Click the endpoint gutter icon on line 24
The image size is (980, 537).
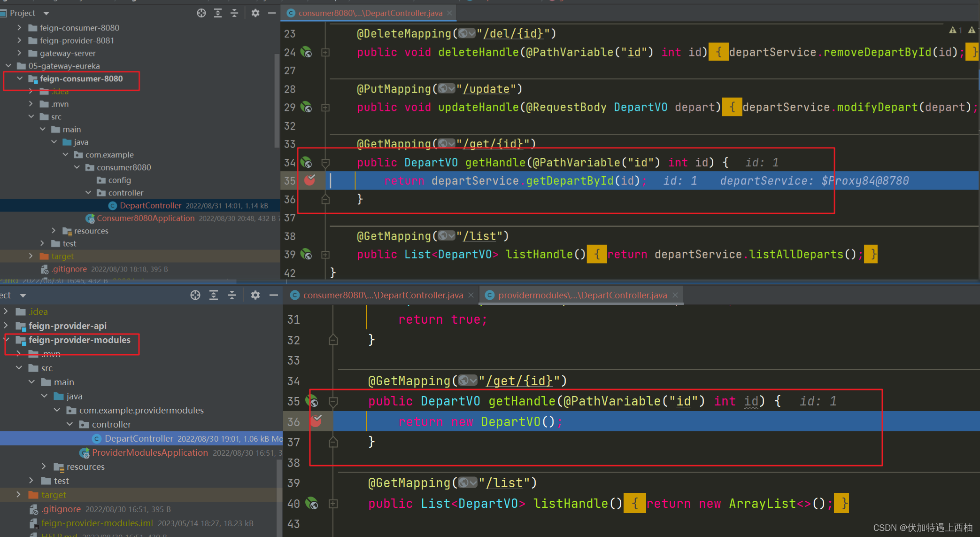click(306, 52)
